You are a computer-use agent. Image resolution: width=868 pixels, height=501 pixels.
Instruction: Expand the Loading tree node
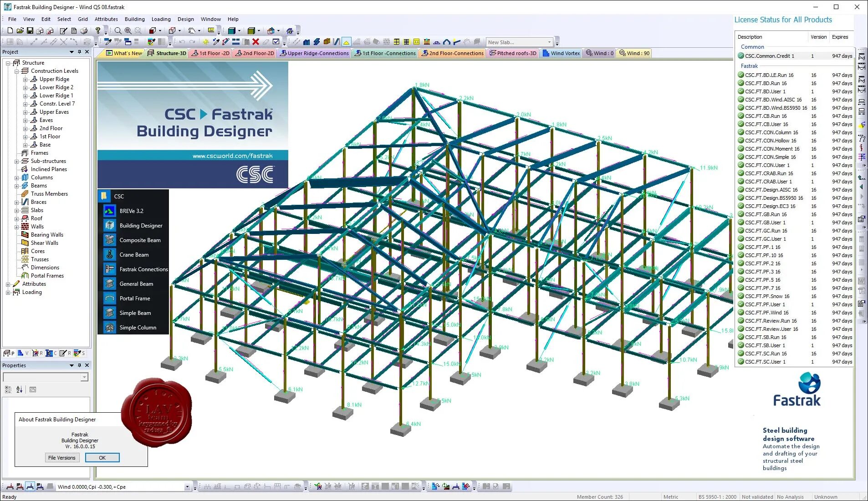tap(8, 292)
